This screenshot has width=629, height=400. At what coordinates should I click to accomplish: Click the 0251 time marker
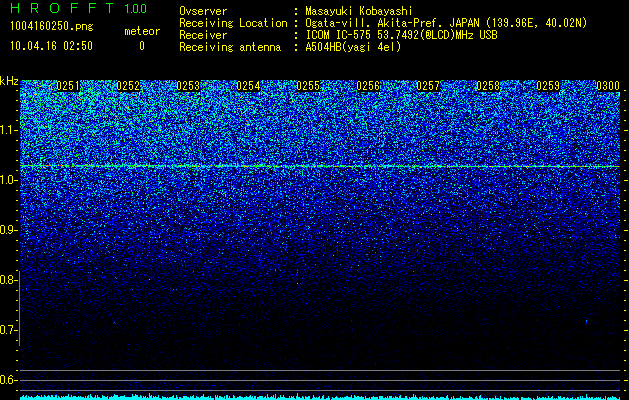coord(68,86)
